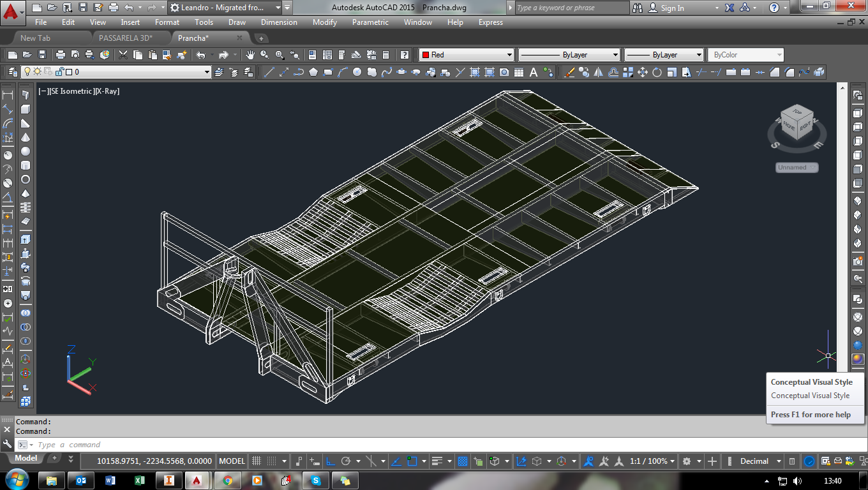Add a new layout with plus button
The height and width of the screenshot is (490, 868).
click(54, 458)
